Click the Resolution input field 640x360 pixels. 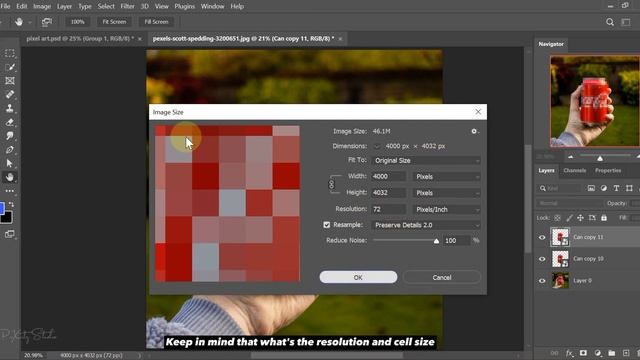(x=389, y=209)
